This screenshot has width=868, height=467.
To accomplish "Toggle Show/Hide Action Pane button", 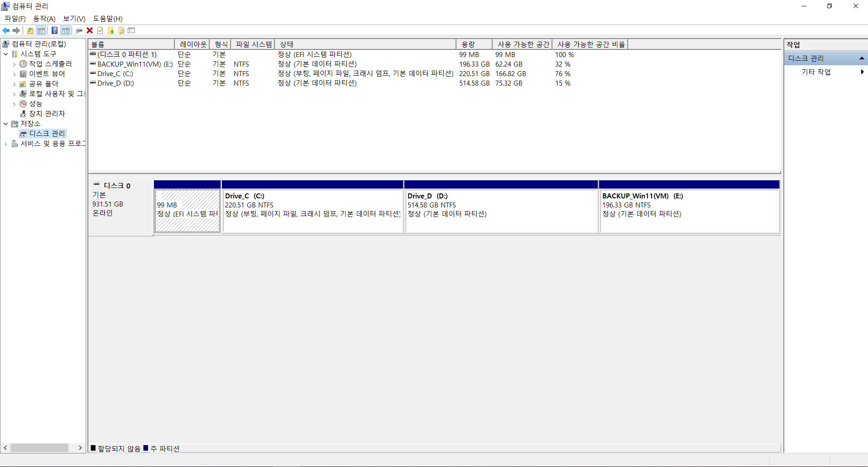I will coord(66,30).
